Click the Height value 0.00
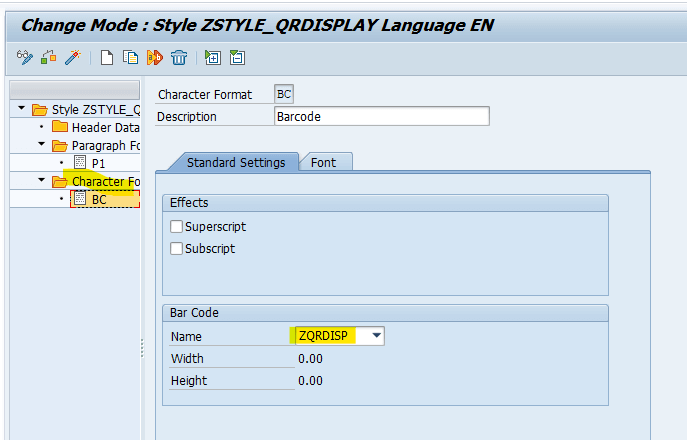687x440 pixels. 310,380
